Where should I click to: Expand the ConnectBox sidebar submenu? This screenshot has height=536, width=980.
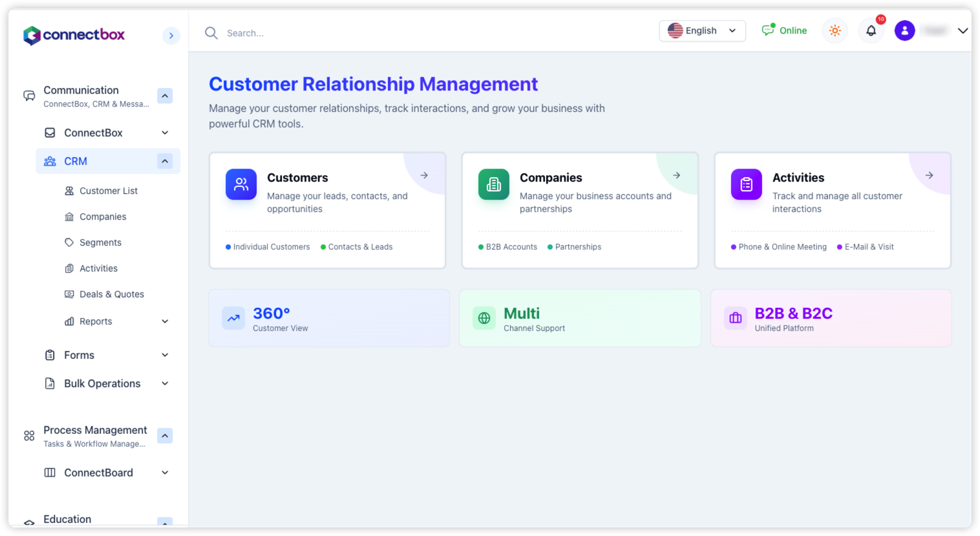pos(165,133)
